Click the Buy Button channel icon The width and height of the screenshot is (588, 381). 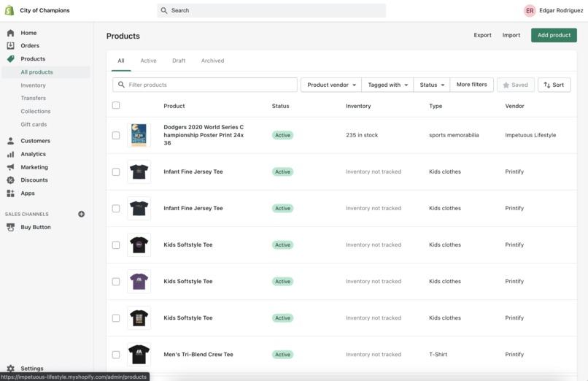tap(10, 227)
